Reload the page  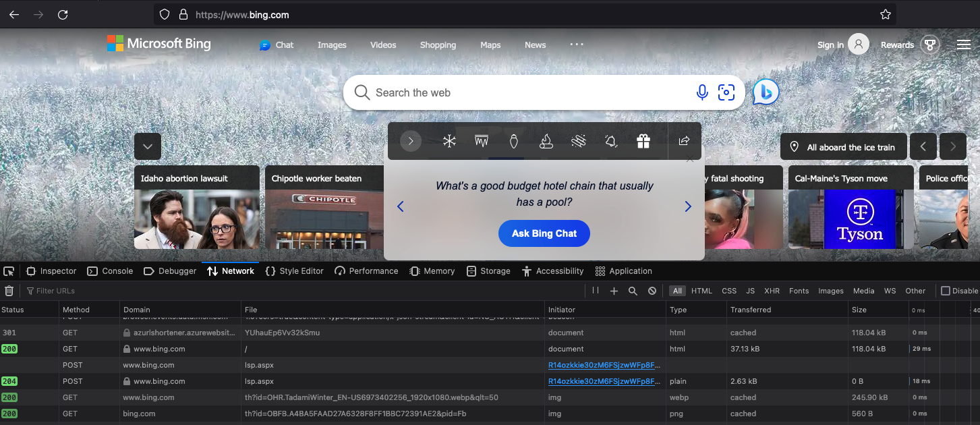63,14
